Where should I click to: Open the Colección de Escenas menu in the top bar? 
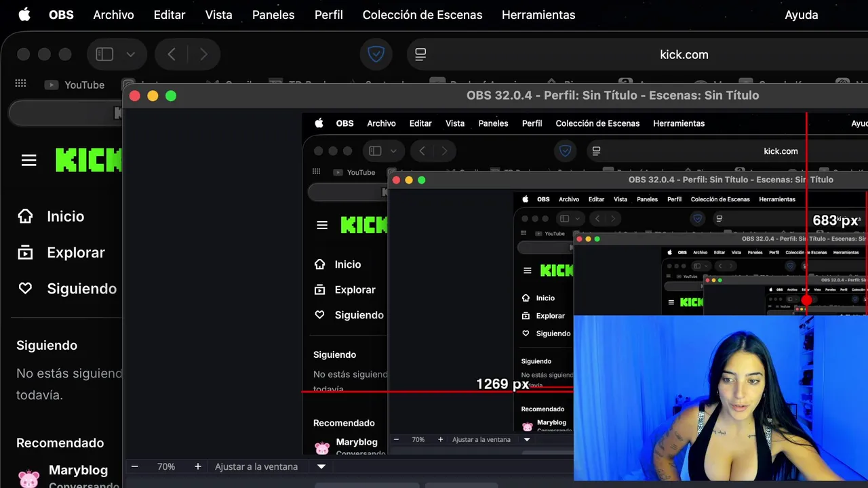(x=422, y=15)
